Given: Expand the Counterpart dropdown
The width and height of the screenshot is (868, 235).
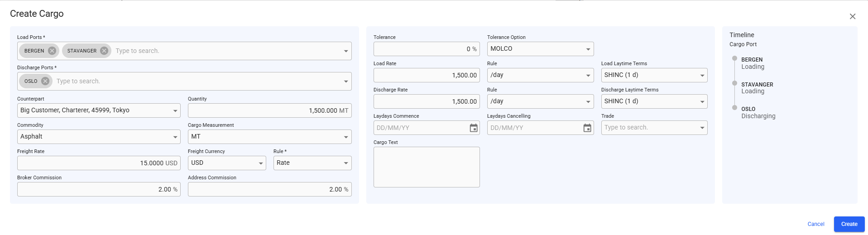Looking at the screenshot, I should pyautogui.click(x=175, y=111).
